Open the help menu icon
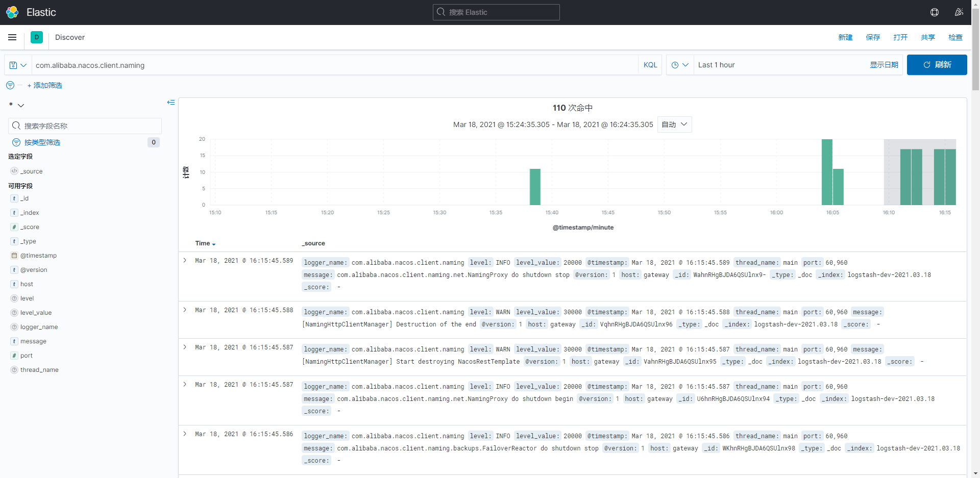Image resolution: width=980 pixels, height=478 pixels. (x=935, y=12)
